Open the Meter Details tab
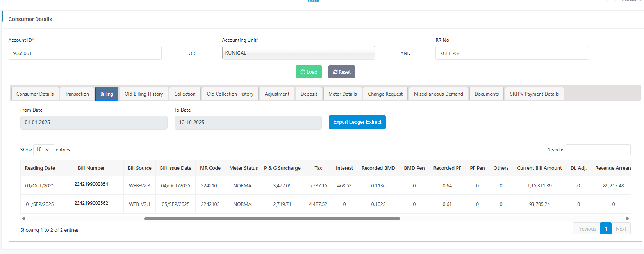 click(x=342, y=94)
